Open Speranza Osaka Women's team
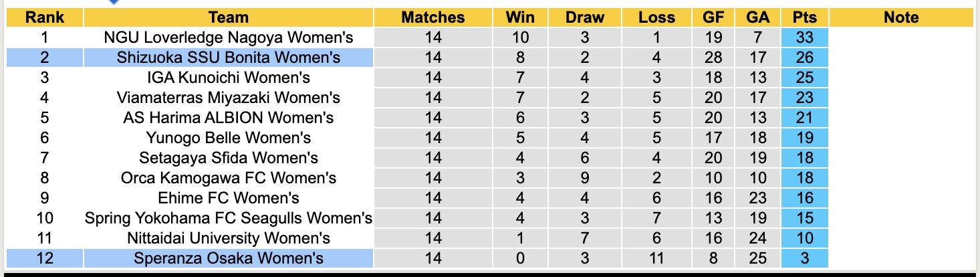 tap(229, 259)
